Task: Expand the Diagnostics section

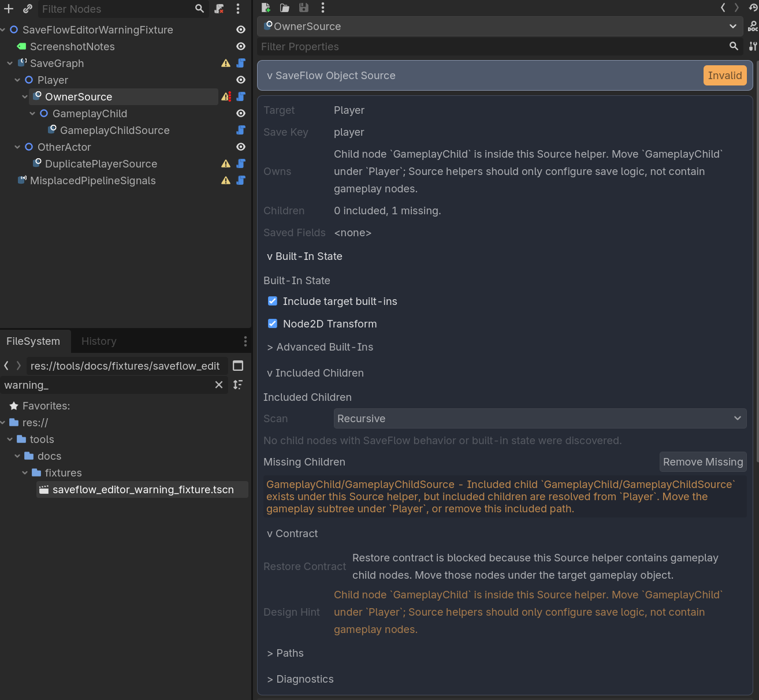Action: (300, 679)
